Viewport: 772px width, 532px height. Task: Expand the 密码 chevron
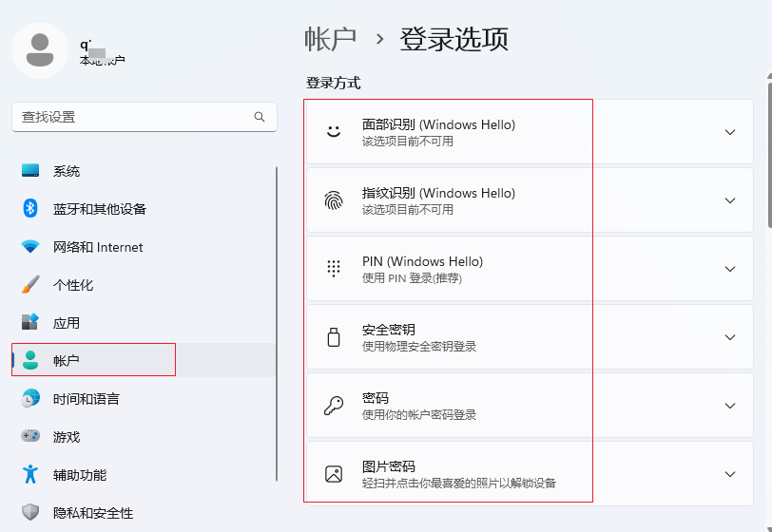[x=730, y=406]
